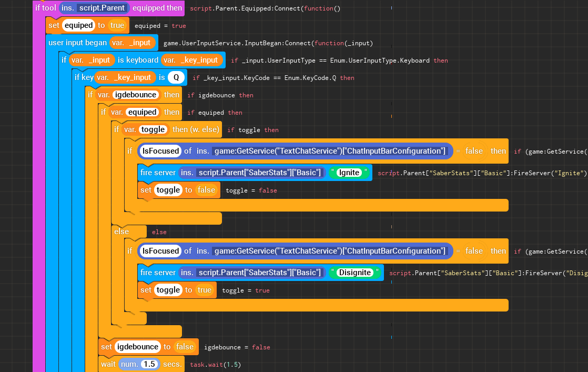Click the user input began event block
The width and height of the screenshot is (588, 372).
(79, 43)
